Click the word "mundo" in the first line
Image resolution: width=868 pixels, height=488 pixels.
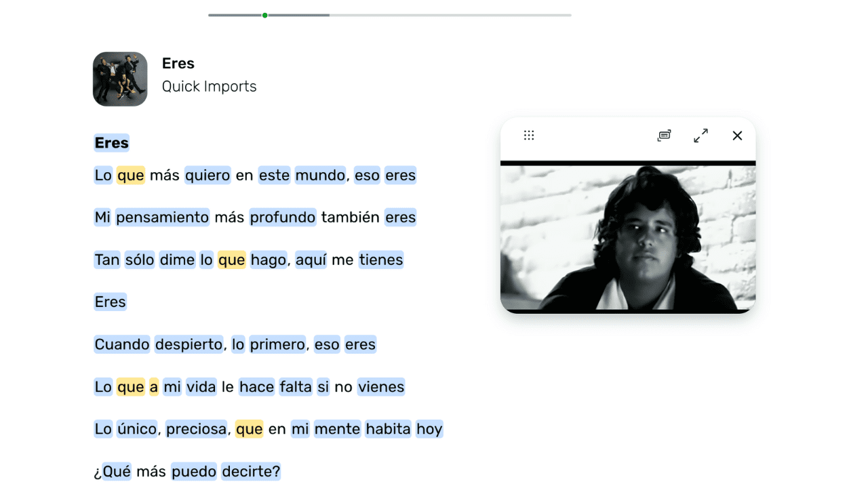[x=320, y=176]
